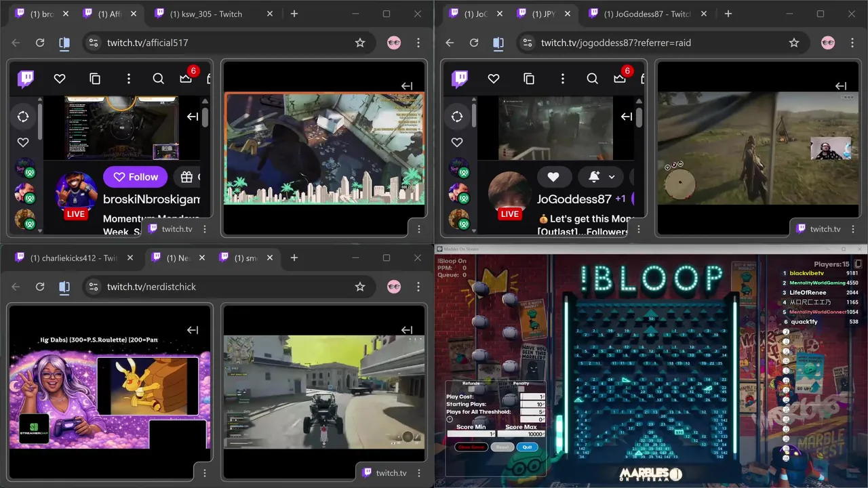Open new tab in Afficial517 window
The width and height of the screenshot is (868, 488).
[294, 14]
